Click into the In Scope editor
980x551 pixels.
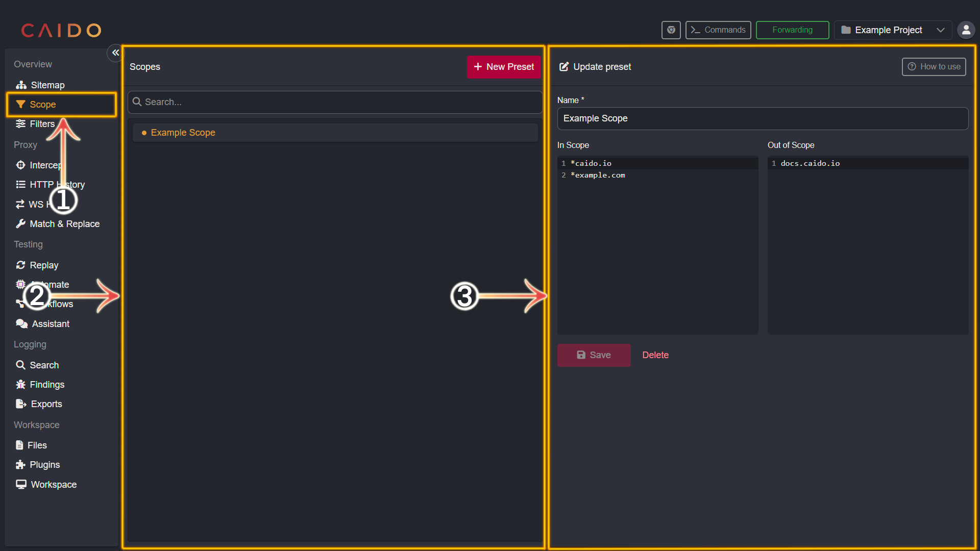pos(658,245)
